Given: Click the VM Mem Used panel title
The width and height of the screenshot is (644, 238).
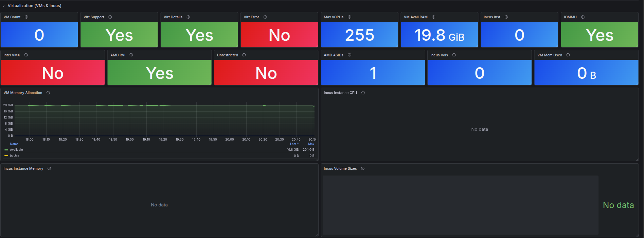Looking at the screenshot, I should pos(550,55).
